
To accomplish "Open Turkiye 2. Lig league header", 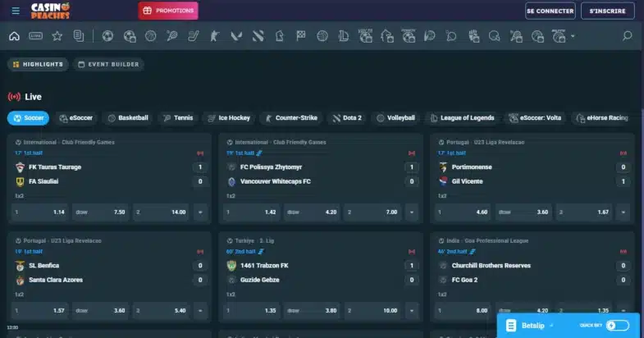I will pos(254,240).
